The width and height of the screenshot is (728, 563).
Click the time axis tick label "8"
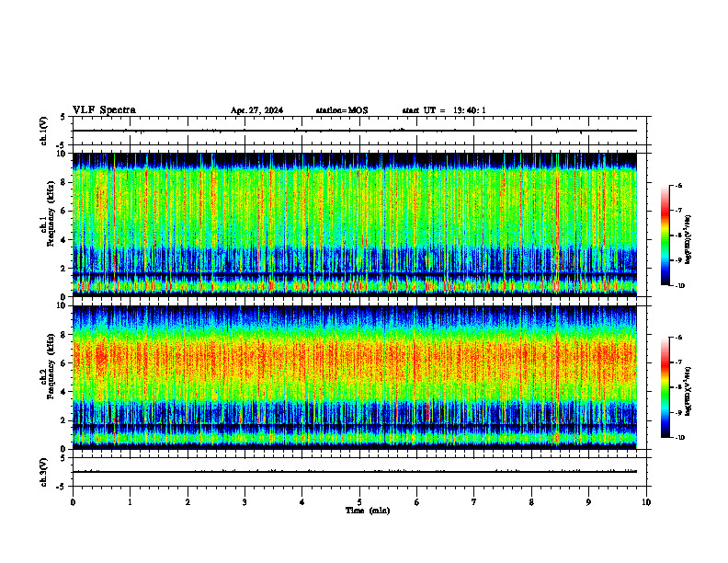(x=531, y=502)
